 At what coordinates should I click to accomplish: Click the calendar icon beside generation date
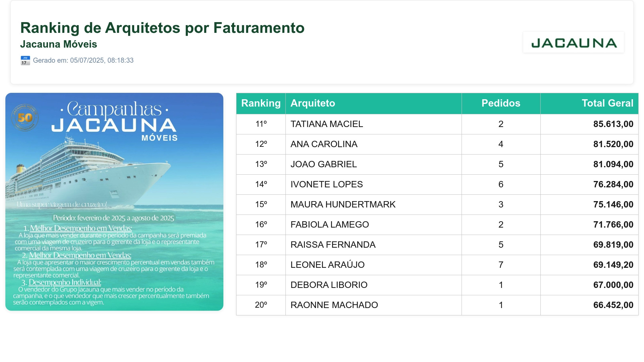coord(25,60)
